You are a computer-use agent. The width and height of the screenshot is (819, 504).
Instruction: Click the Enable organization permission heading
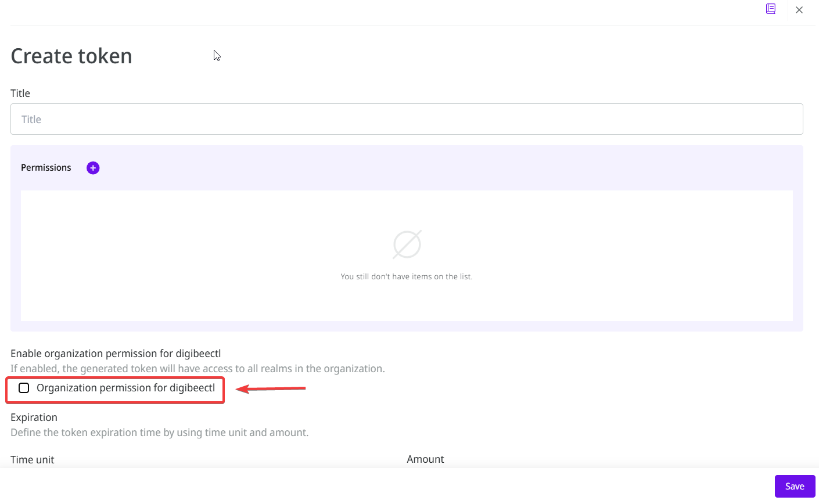pos(116,354)
